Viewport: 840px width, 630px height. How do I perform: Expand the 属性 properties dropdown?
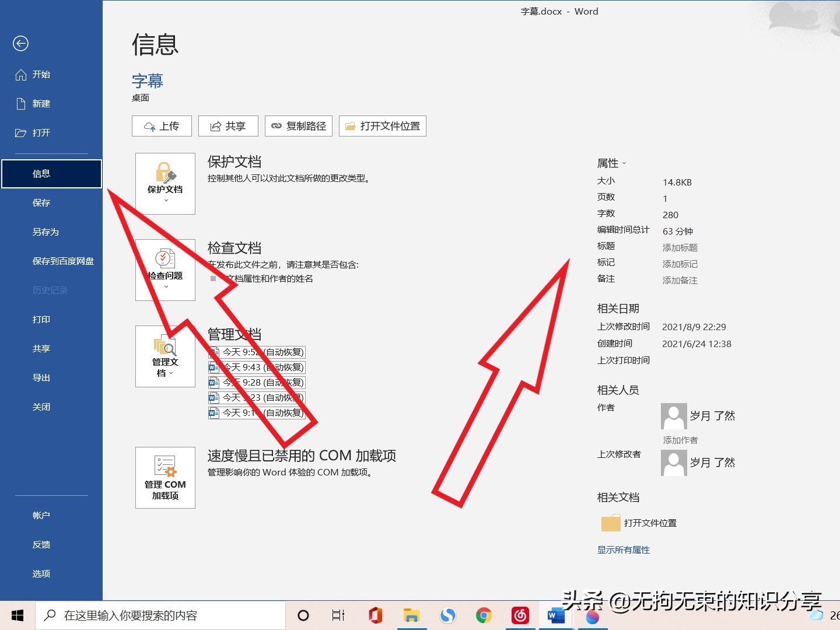coord(611,163)
